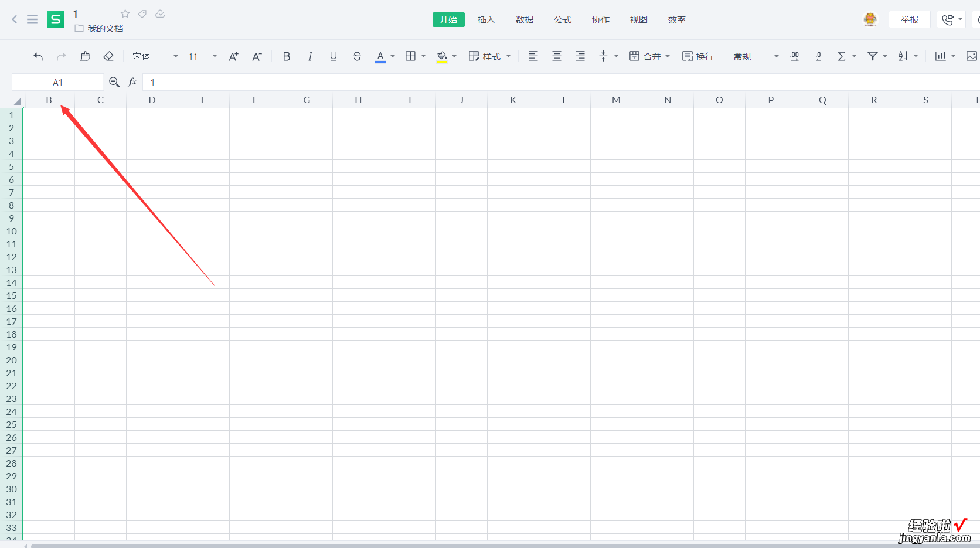Screen dimensions: 980x548
Task: Decrease decimal places
Action: click(819, 56)
